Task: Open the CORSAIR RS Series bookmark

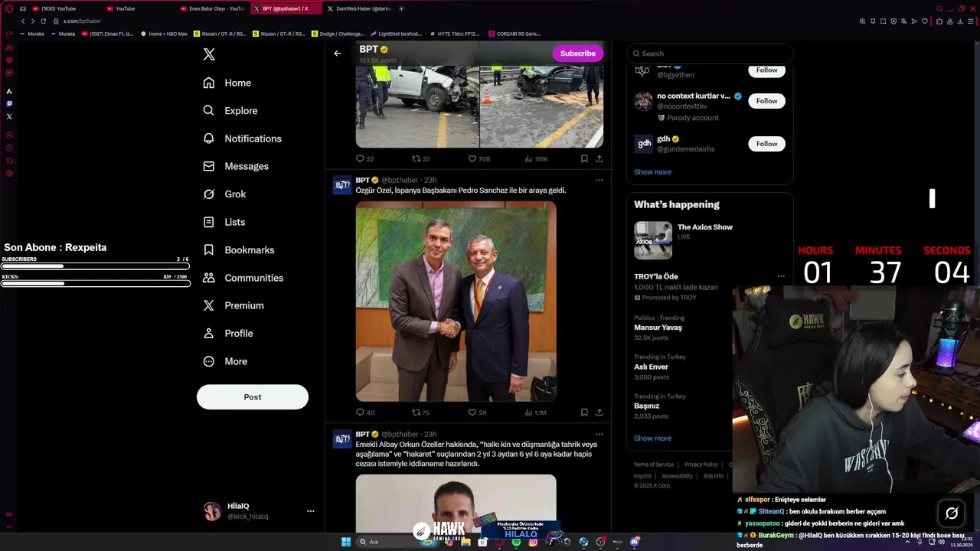Action: coord(514,34)
